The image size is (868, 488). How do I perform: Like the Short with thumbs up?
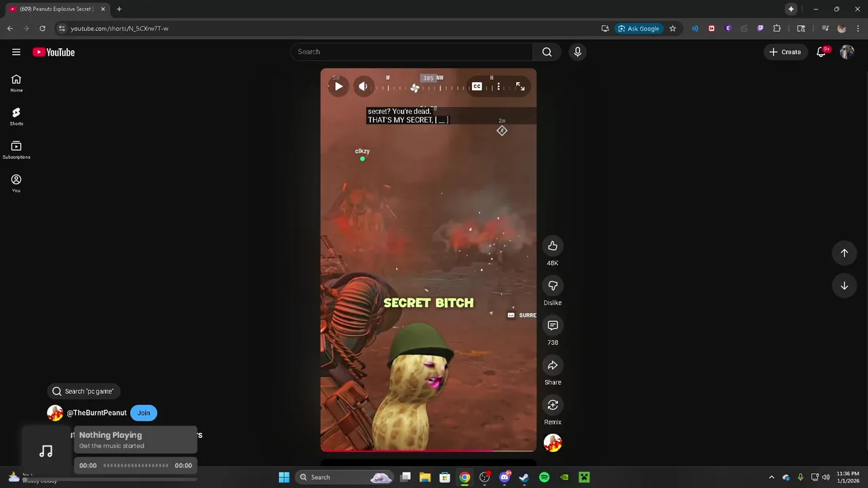pos(553,246)
